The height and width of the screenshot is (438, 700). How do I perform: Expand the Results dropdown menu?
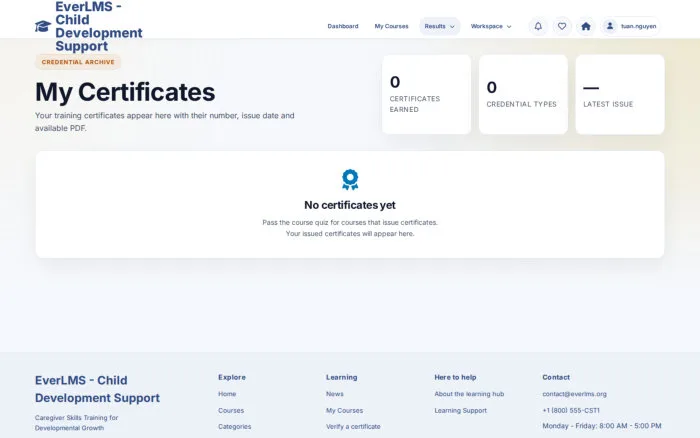[x=439, y=26]
